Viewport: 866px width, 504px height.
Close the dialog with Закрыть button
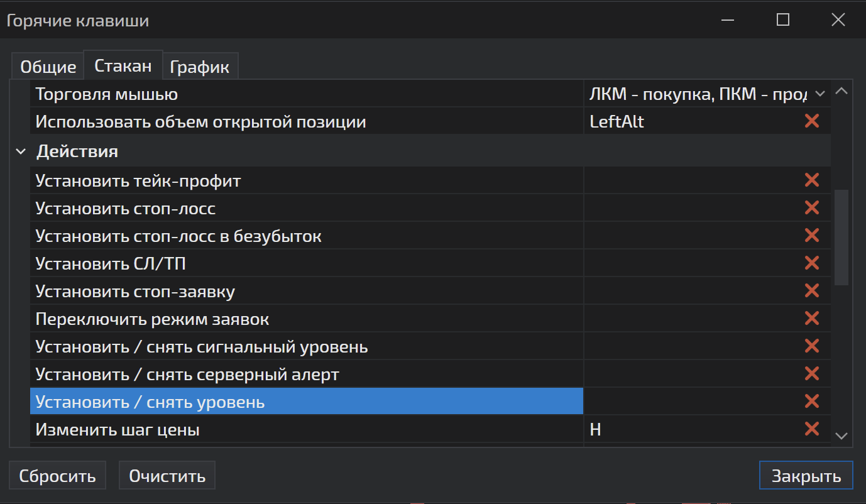pos(806,476)
